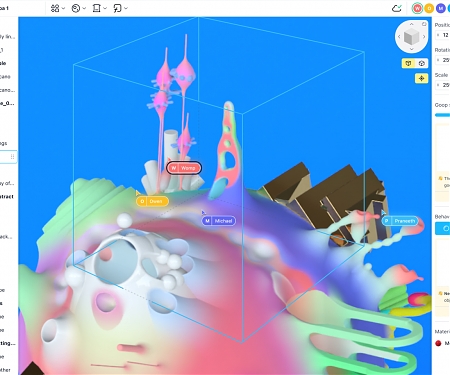The height and width of the screenshot is (375, 450).
Task: Select the layer row ending in '_0...'
Action: 8,103
